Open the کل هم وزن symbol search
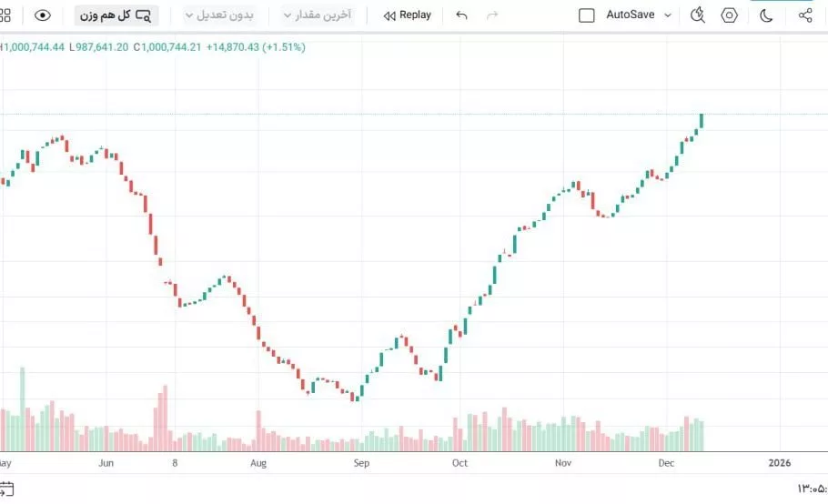This screenshot has width=828, height=504. pyautogui.click(x=116, y=15)
